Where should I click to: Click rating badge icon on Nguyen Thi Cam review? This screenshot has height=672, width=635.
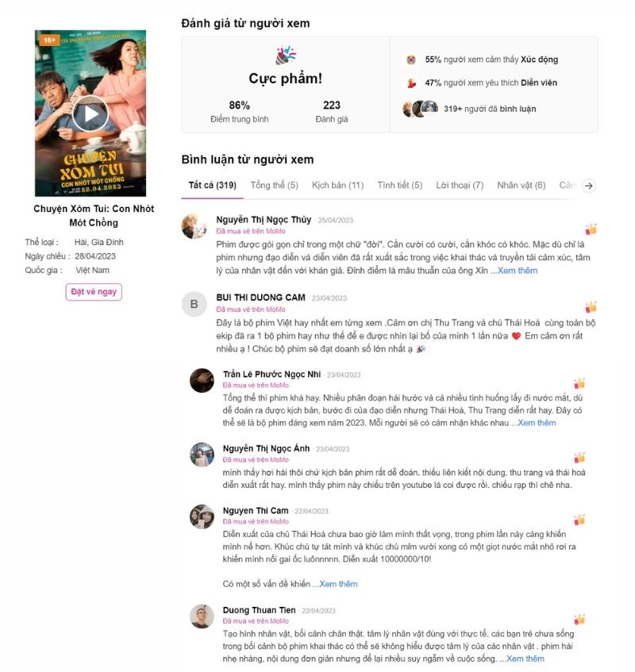click(579, 520)
